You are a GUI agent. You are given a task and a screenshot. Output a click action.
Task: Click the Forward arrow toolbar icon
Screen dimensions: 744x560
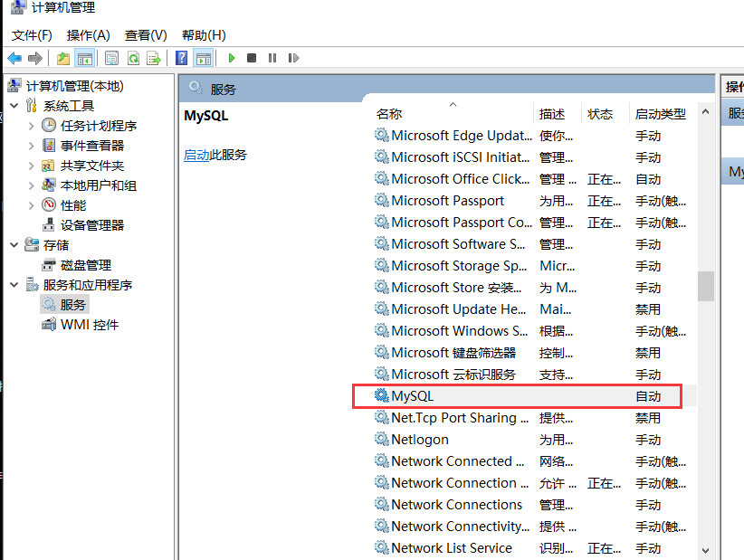tap(35, 58)
